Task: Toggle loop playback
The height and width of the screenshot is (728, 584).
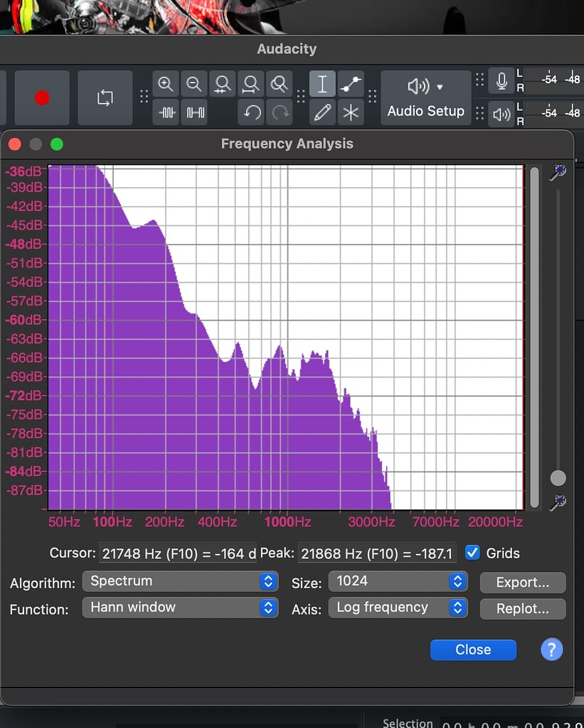Action: (105, 97)
